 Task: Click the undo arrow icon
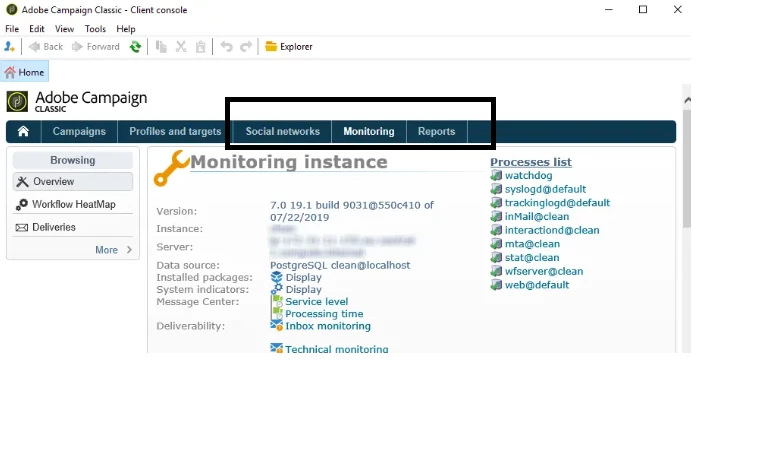coord(226,47)
